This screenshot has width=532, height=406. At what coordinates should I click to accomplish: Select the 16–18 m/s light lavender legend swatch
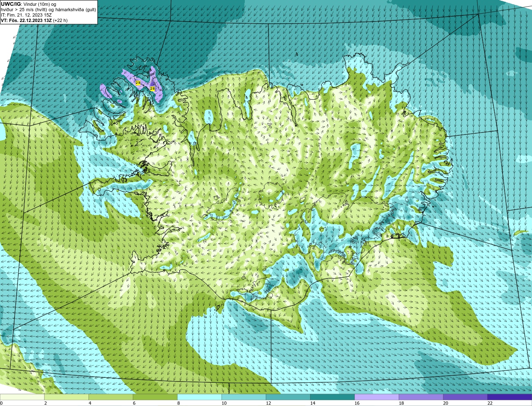coord(377,397)
